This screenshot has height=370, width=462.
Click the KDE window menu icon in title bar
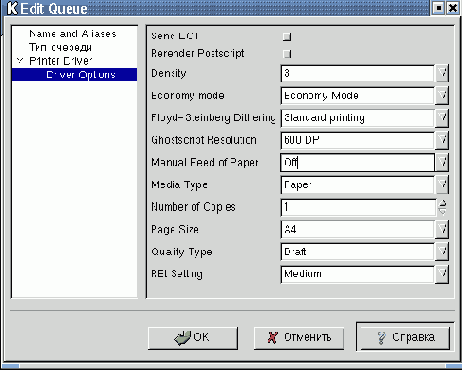coord(12,8)
